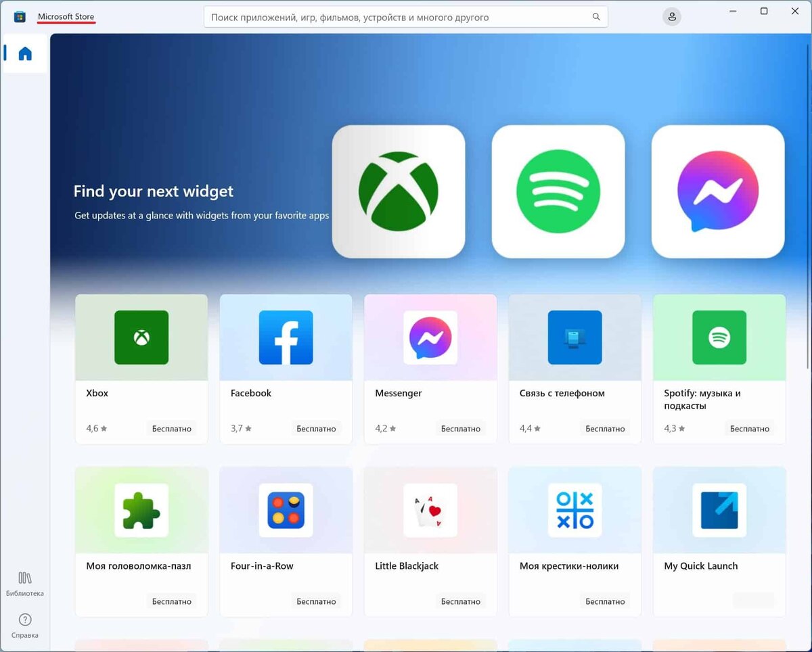The height and width of the screenshot is (652, 812).
Task: Click the 3,7 star rating on Facebook
Action: pyautogui.click(x=241, y=428)
